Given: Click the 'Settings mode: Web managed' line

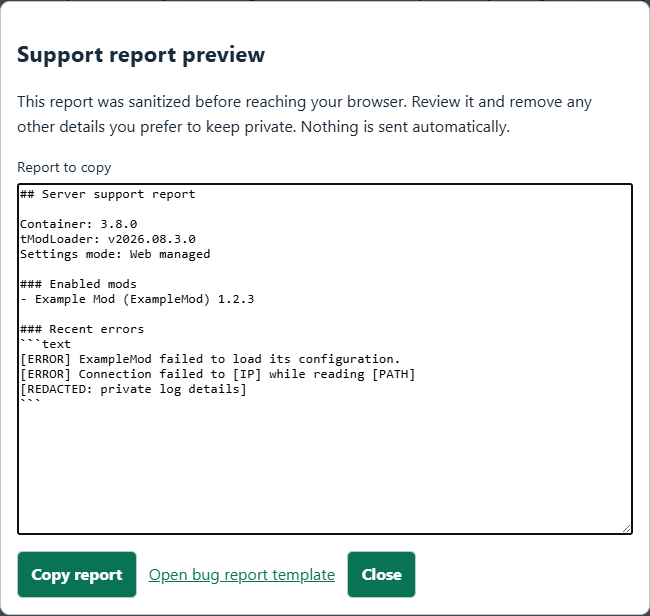Looking at the screenshot, I should [115, 254].
